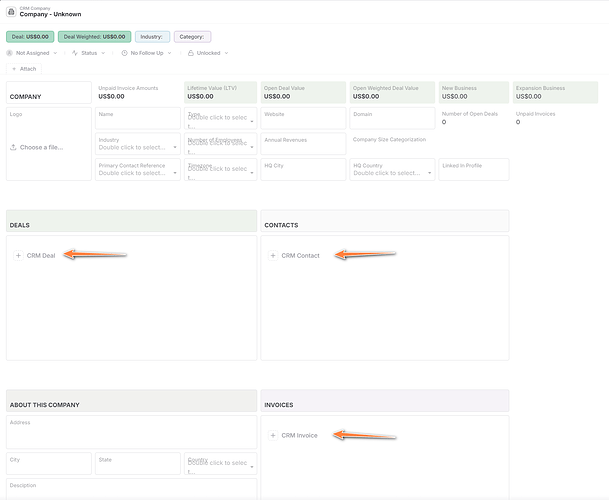Click the Annual Revenues input field
This screenshot has height=500, width=609.
(x=303, y=145)
